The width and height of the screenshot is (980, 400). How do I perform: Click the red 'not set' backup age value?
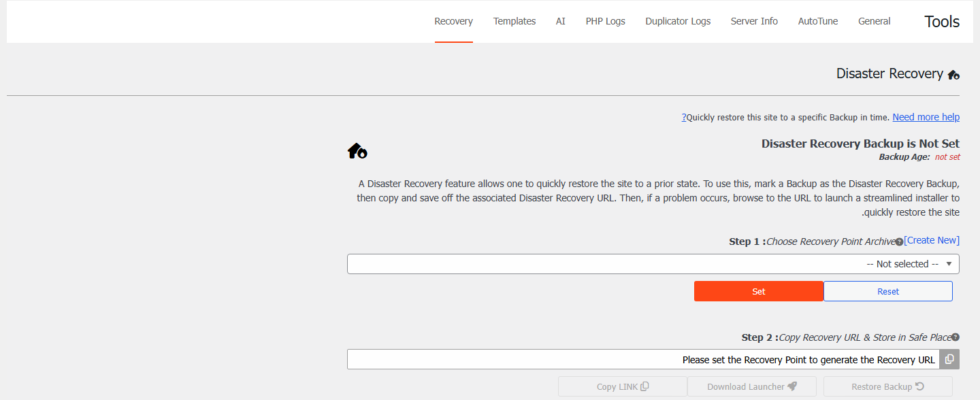click(x=947, y=157)
